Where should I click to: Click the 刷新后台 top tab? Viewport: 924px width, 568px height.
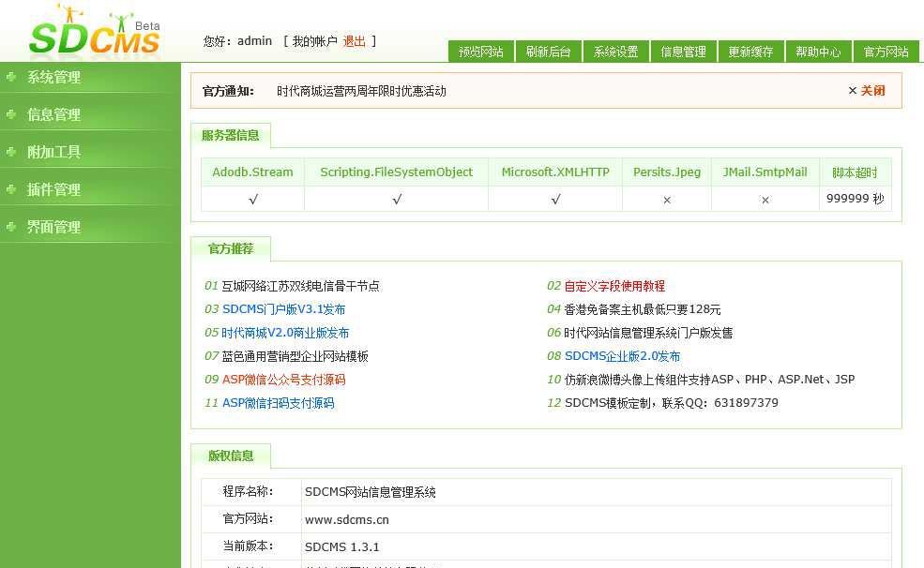(x=549, y=52)
